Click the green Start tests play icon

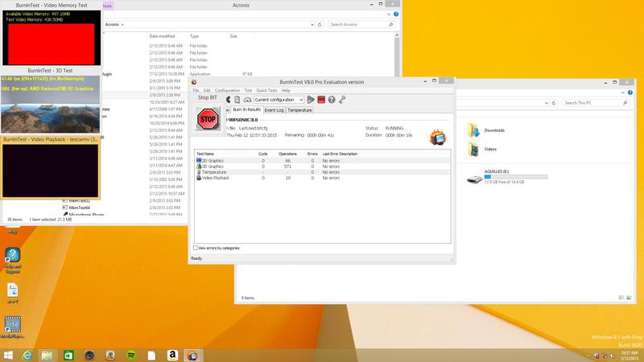[311, 100]
